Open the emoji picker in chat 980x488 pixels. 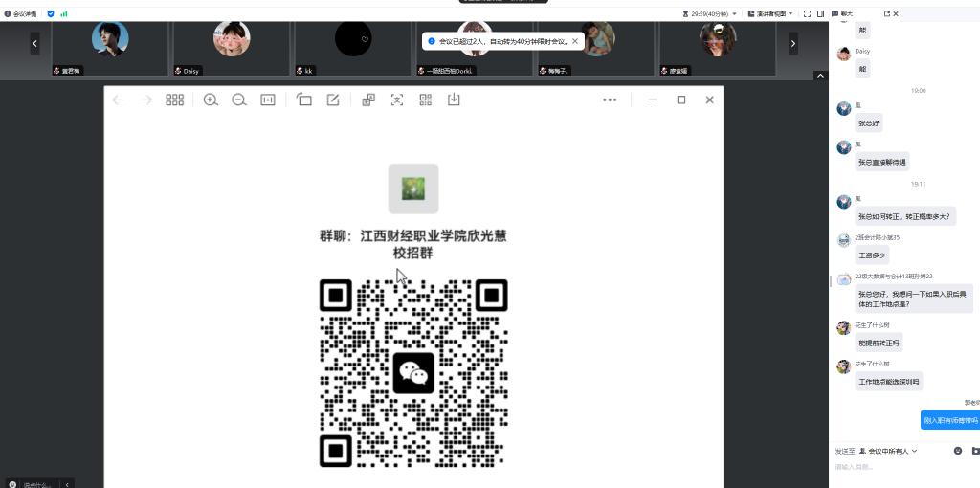957,450
